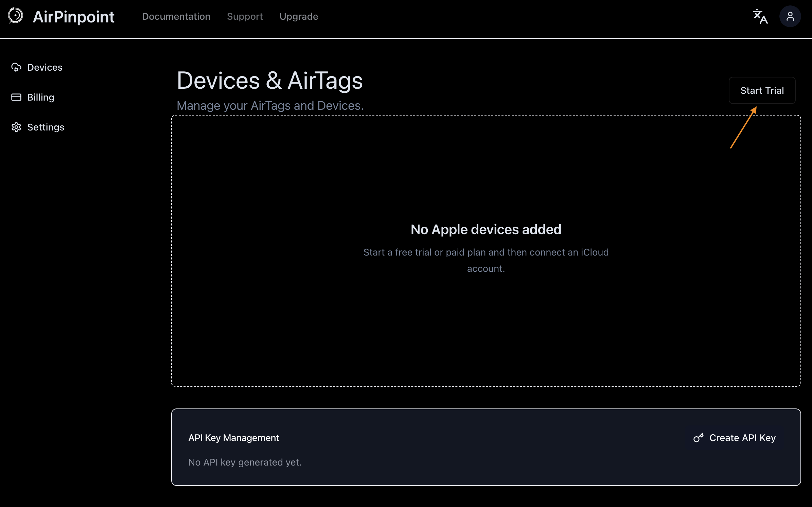Toggle the Billing navigation item

(40, 97)
